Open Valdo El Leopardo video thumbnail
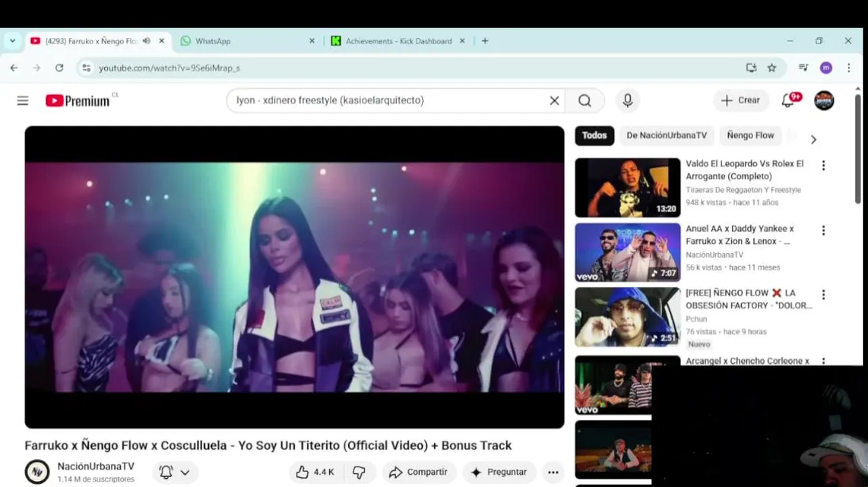This screenshot has width=868, height=487. coord(627,187)
